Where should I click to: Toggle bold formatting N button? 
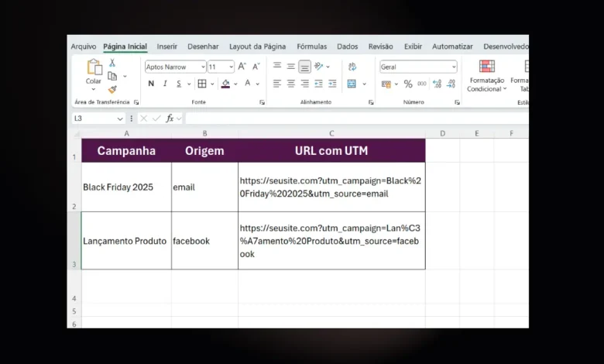coord(151,84)
